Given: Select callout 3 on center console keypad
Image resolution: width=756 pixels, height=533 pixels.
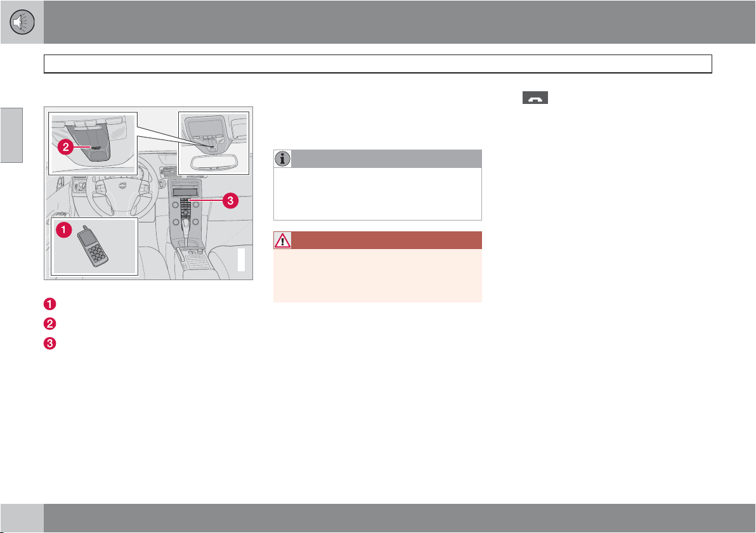Looking at the screenshot, I should click(x=230, y=200).
